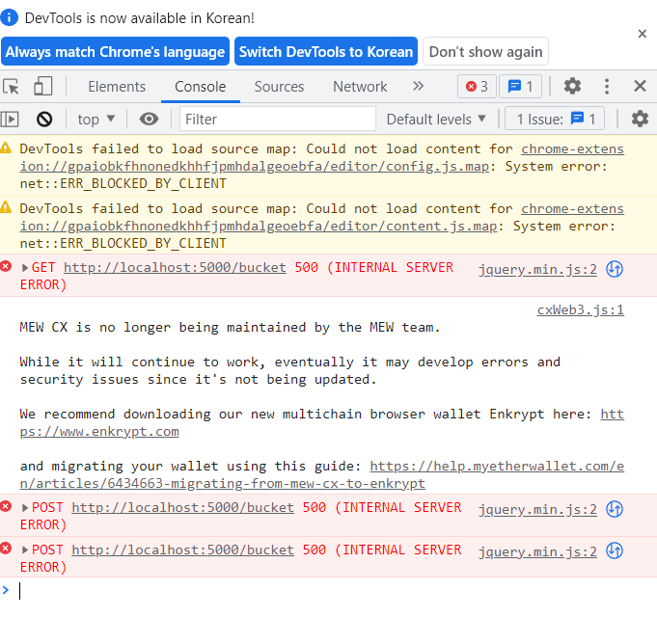Show more tabs chevron
Image resolution: width=657 pixels, height=644 pixels.
[x=418, y=86]
